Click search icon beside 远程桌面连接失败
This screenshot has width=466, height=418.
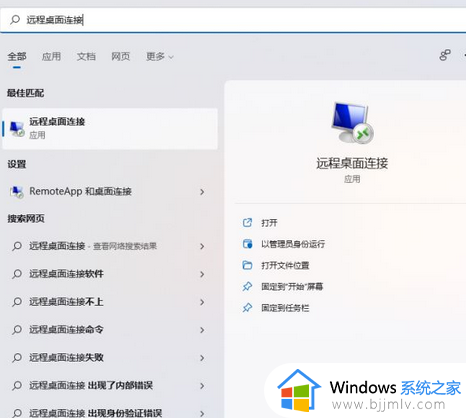pyautogui.click(x=17, y=358)
